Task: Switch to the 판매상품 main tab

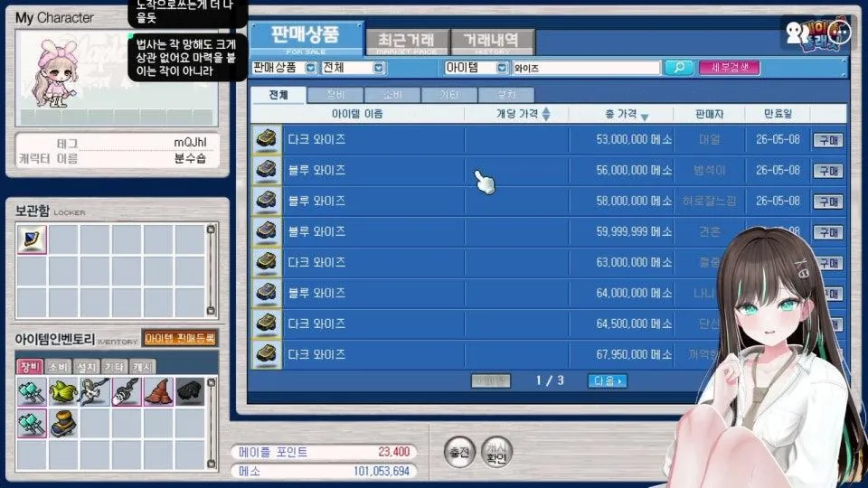Action: 306,38
